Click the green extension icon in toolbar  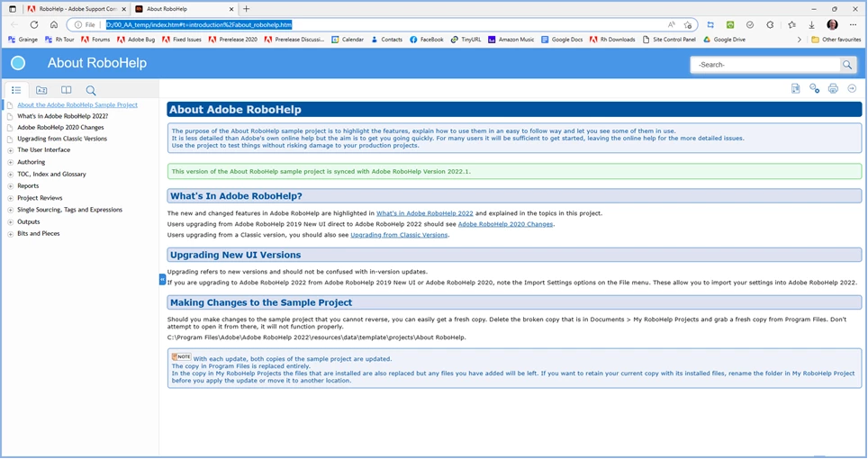pos(730,25)
